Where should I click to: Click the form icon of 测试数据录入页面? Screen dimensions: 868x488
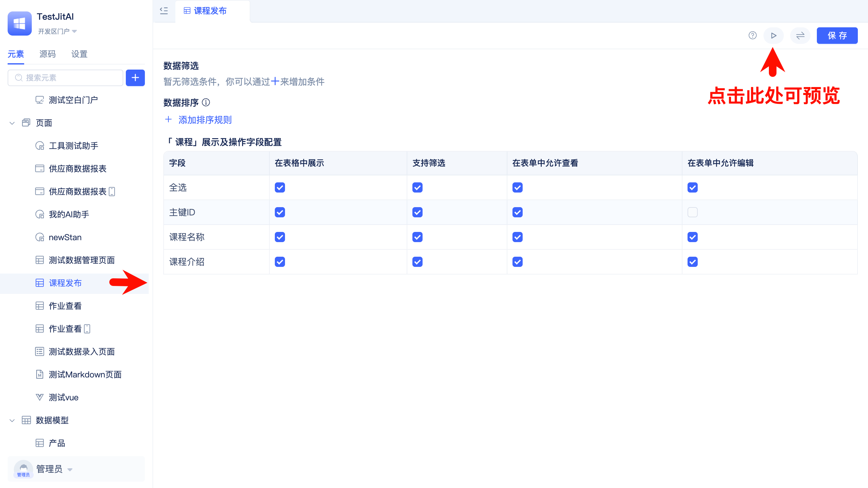pos(40,351)
